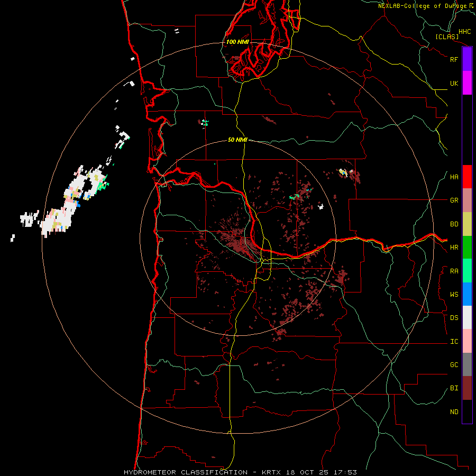Click the 17:53 time stamp
The image size is (476, 476).
(x=346, y=472)
